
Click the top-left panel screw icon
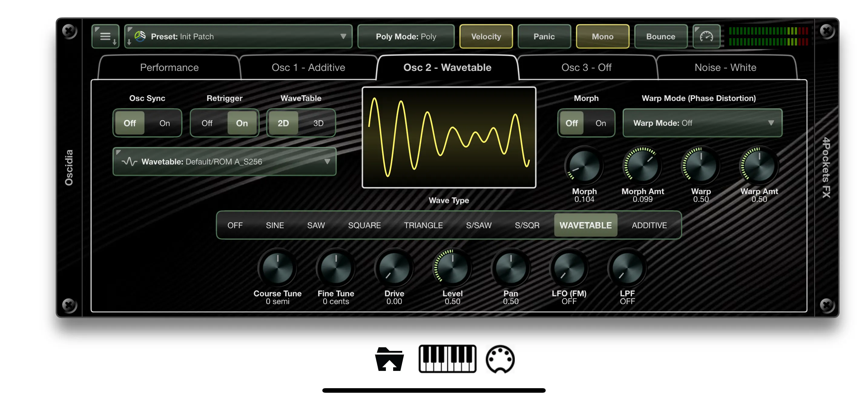(69, 31)
